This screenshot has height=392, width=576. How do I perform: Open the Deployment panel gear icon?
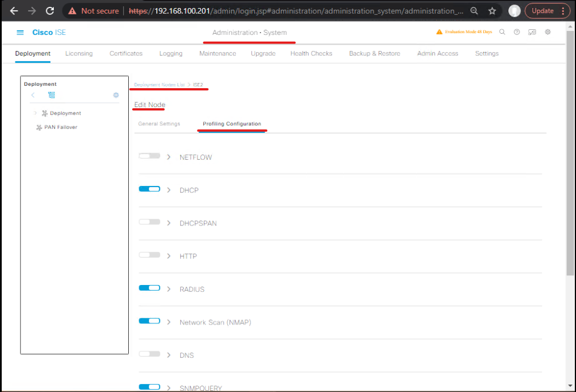(116, 95)
